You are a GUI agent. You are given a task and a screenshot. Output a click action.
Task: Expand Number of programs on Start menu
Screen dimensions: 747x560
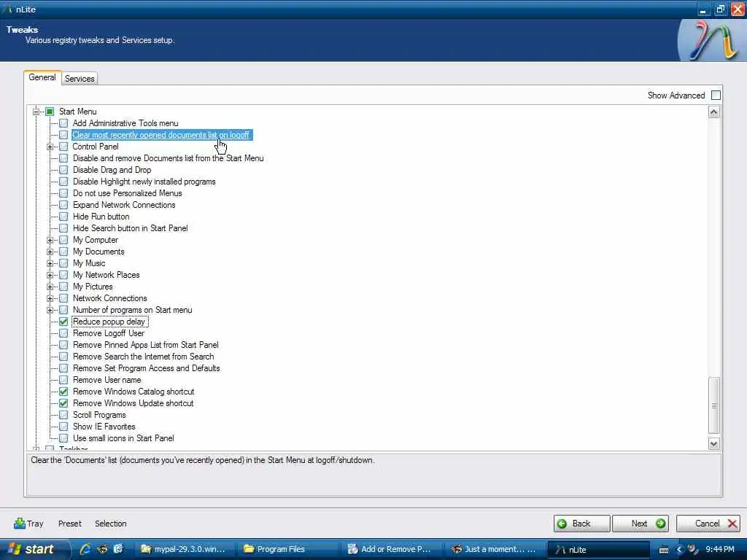click(x=50, y=310)
